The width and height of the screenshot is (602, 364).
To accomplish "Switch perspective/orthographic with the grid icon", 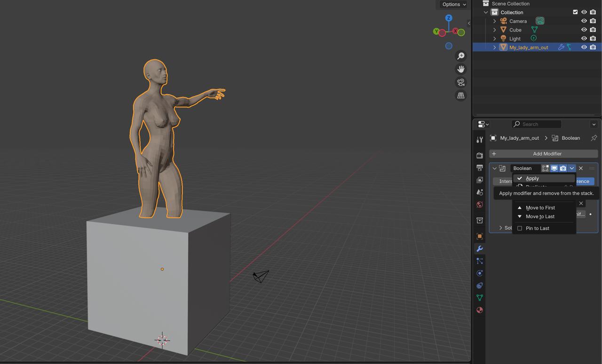I will pyautogui.click(x=460, y=95).
